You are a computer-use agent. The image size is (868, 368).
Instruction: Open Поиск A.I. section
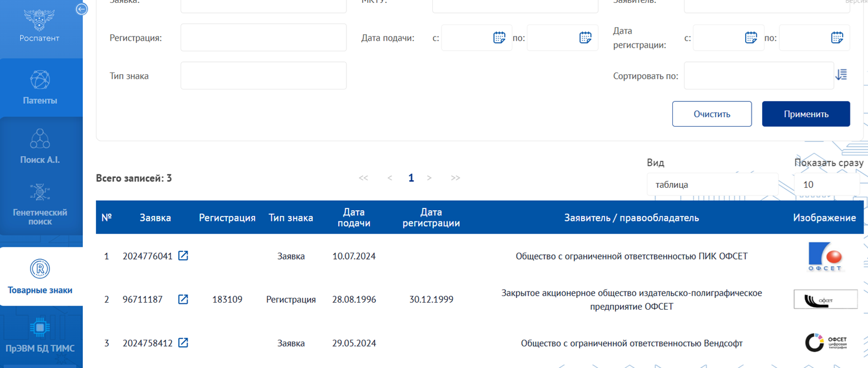[x=40, y=147]
